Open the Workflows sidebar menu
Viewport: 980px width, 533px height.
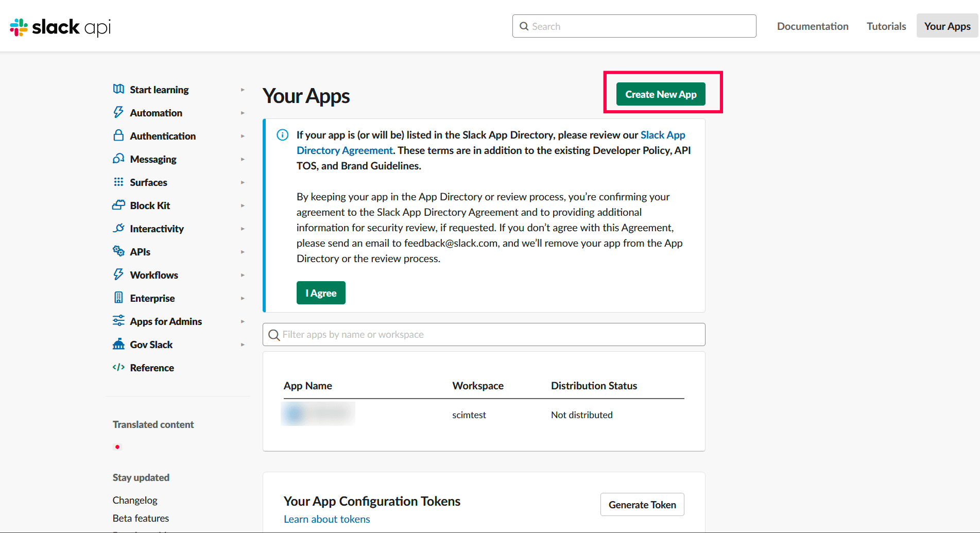(154, 275)
